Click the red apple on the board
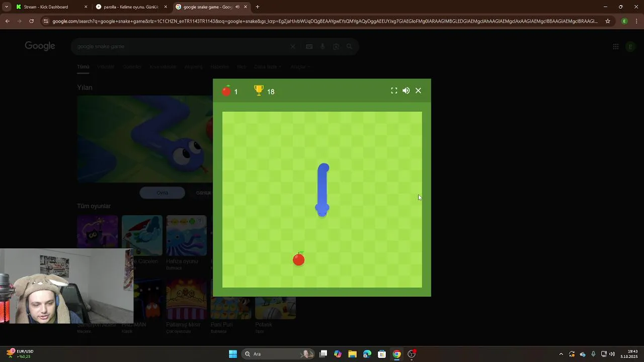Screen dimensions: 644x362 pyautogui.click(x=299, y=259)
